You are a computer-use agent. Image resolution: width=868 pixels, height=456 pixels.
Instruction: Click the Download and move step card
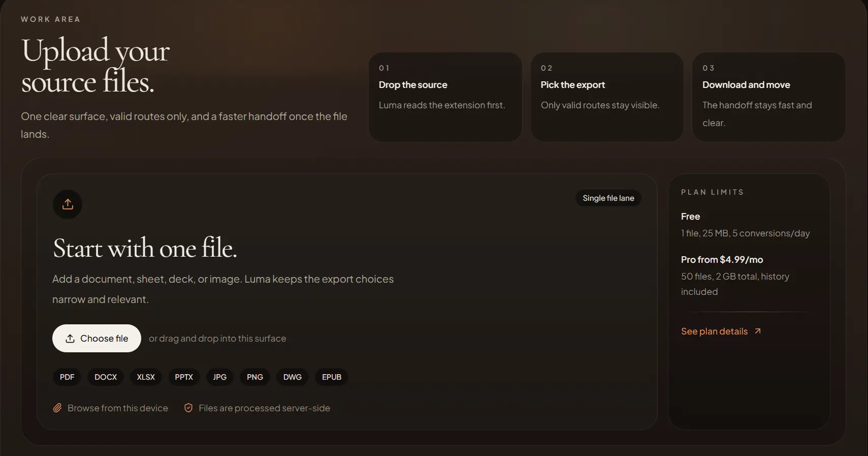tap(769, 97)
